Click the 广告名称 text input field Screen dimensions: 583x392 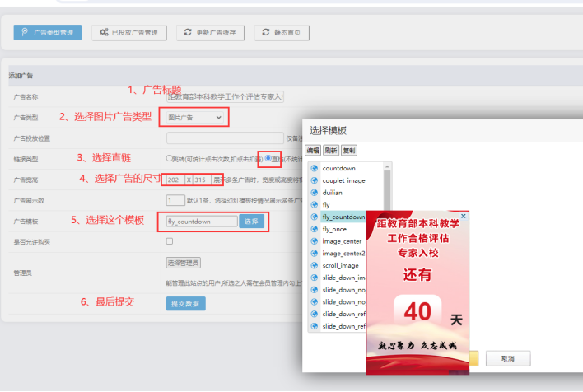(225, 96)
